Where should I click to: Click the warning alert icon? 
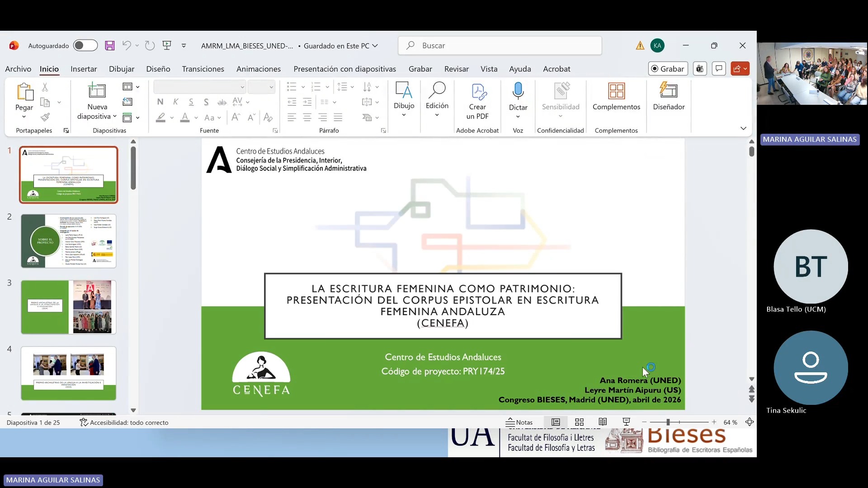click(640, 46)
